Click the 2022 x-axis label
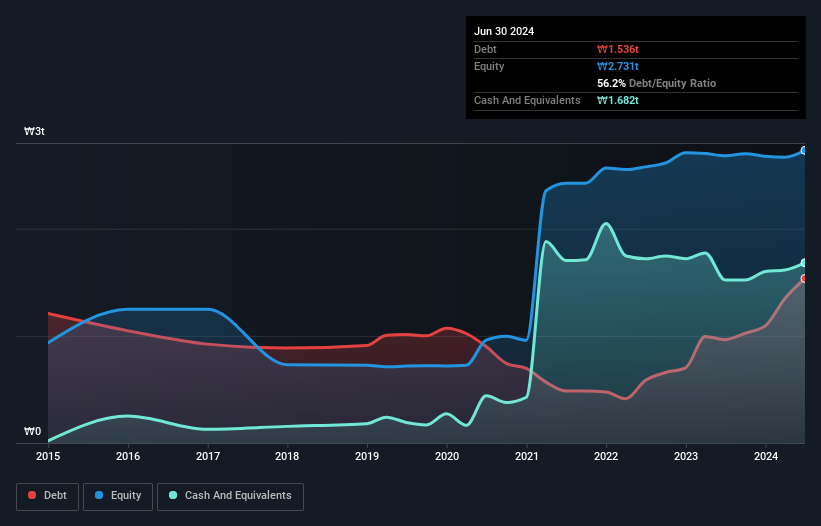Screen dimensions: 821x526 click(x=606, y=456)
